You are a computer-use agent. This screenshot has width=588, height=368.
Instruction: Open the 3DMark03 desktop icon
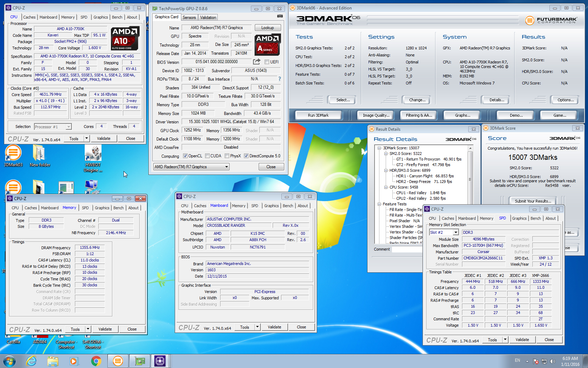coord(13,156)
